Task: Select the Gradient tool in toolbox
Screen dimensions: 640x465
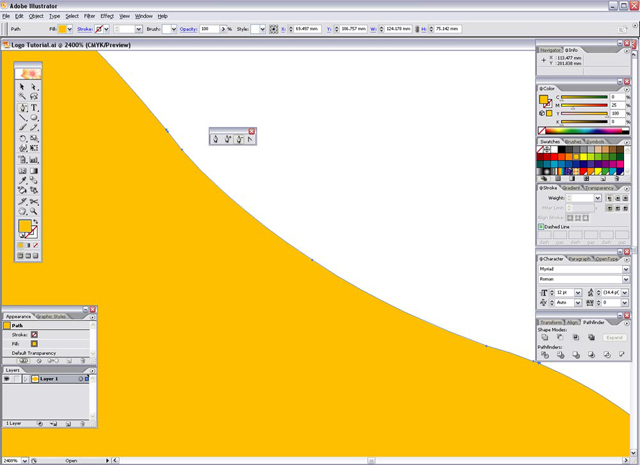Action: (x=34, y=171)
